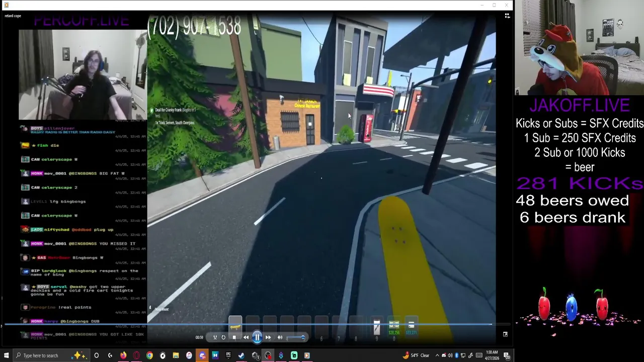Show hidden system tray icons
644x362 pixels.
tap(437, 355)
